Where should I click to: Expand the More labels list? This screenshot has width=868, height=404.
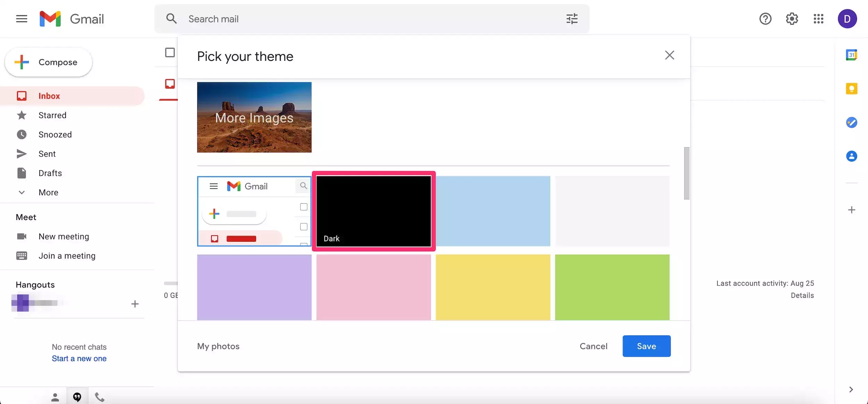pos(48,192)
